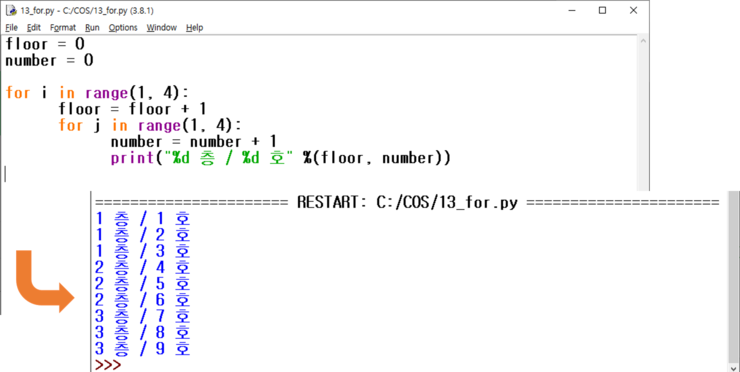
Task: Click output line '2 층 / 6 호'
Action: [143, 300]
